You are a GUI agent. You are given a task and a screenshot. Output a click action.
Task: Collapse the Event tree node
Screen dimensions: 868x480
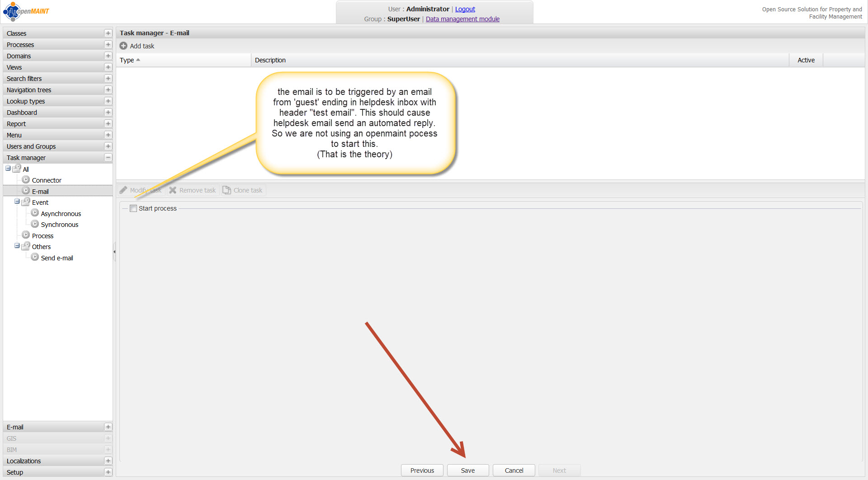pyautogui.click(x=17, y=202)
